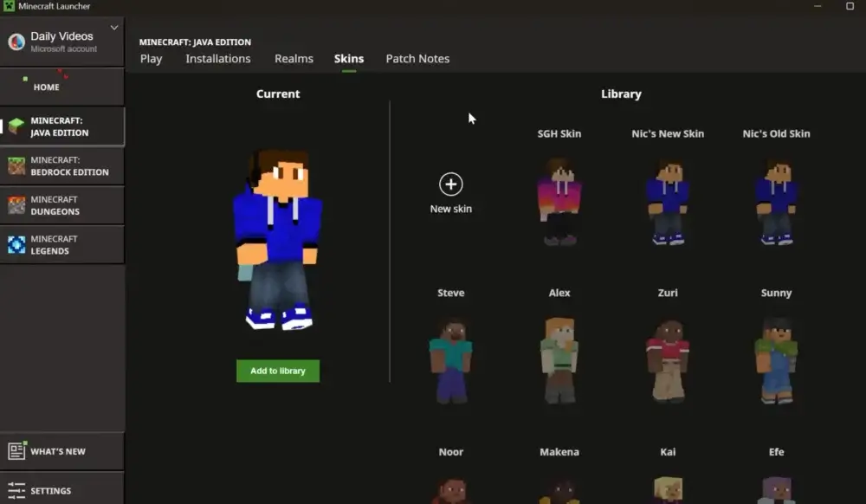Image resolution: width=866 pixels, height=504 pixels.
Task: Click the "What's New" sidebar label
Action: click(x=58, y=451)
